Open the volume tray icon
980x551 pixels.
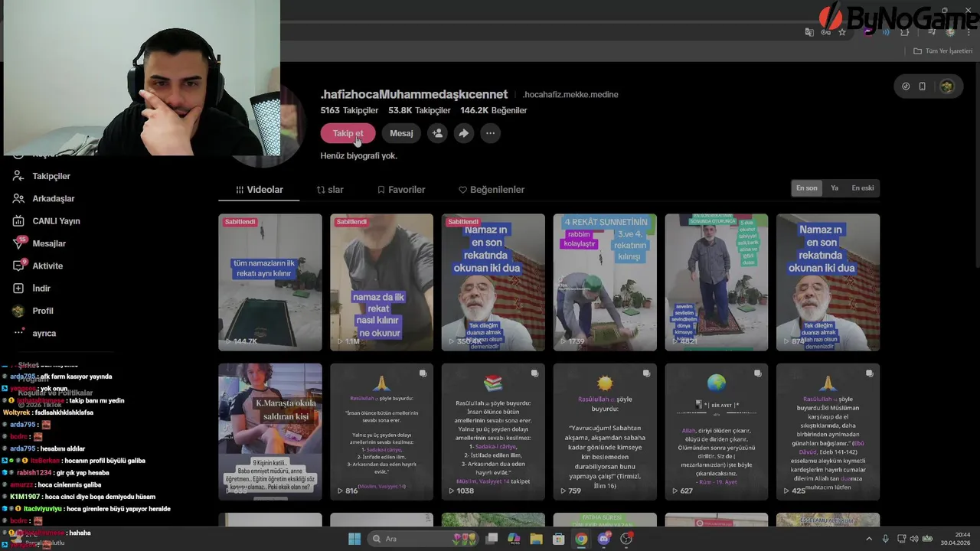tap(914, 539)
